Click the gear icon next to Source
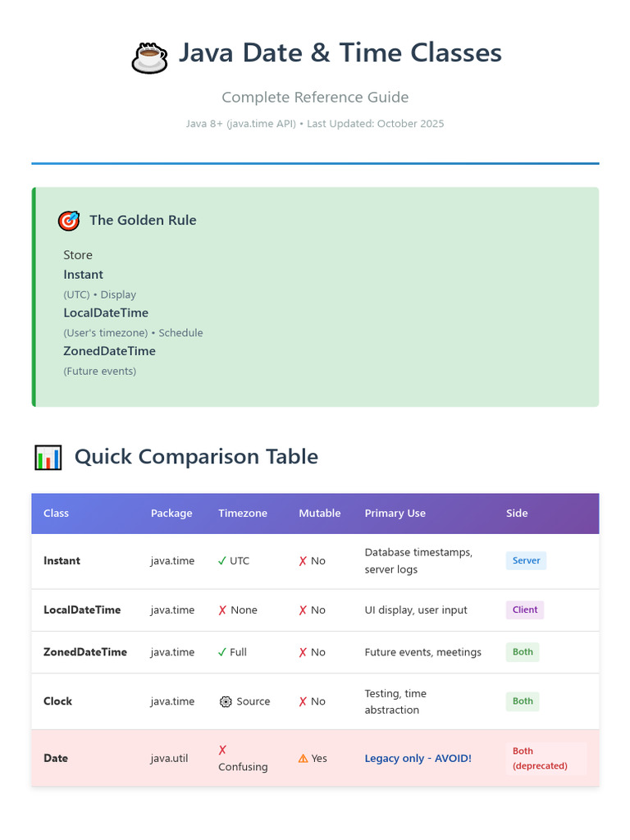This screenshot has height=840, width=630. [226, 701]
